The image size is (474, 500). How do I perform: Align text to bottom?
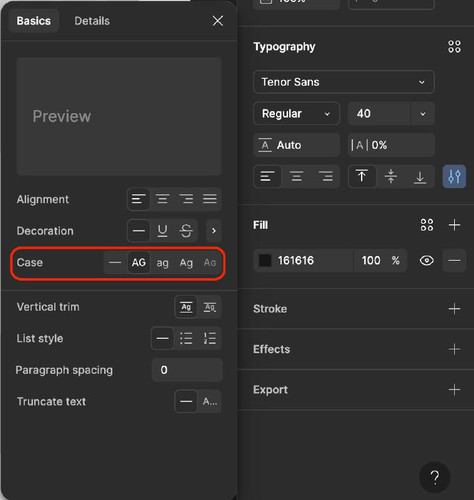coord(420,176)
